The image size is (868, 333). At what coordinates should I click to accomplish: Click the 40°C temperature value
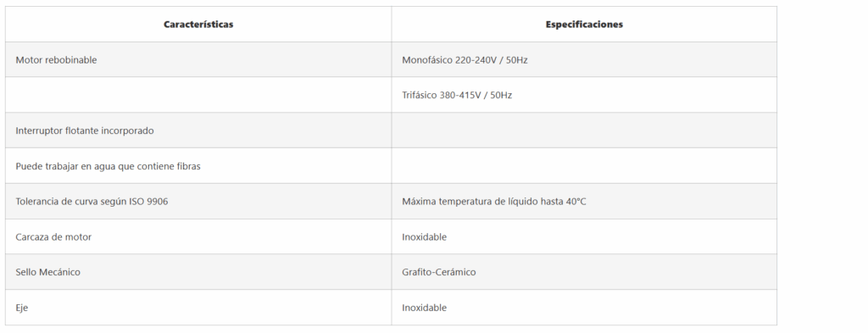576,202
